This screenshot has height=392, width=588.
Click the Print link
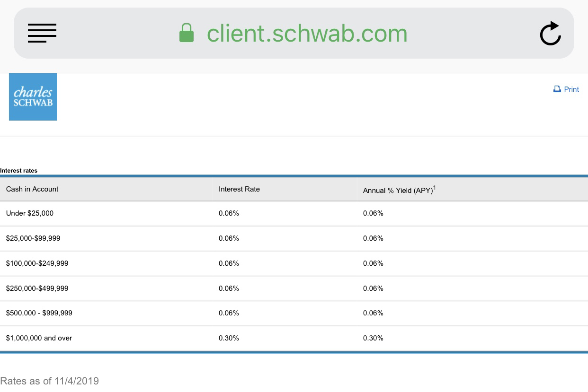coord(571,89)
